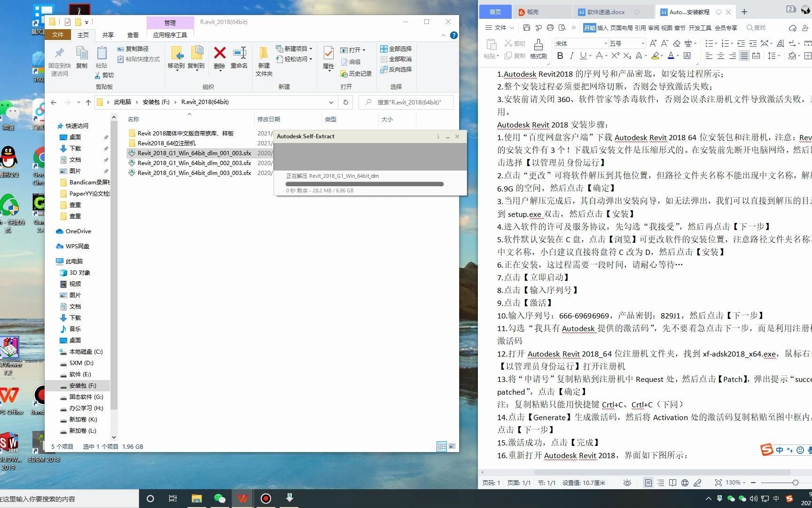Open the 主页 tab in Explorer
812x508 pixels.
click(83, 35)
